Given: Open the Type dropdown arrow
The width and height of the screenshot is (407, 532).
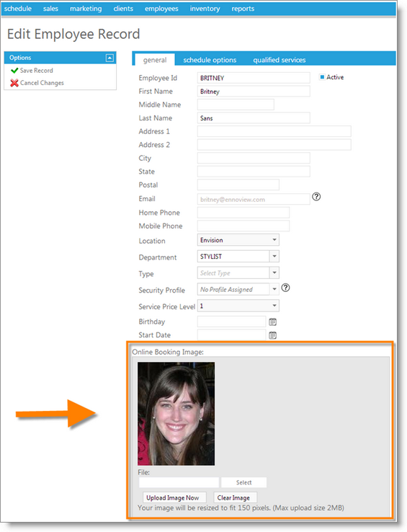Looking at the screenshot, I should (274, 272).
